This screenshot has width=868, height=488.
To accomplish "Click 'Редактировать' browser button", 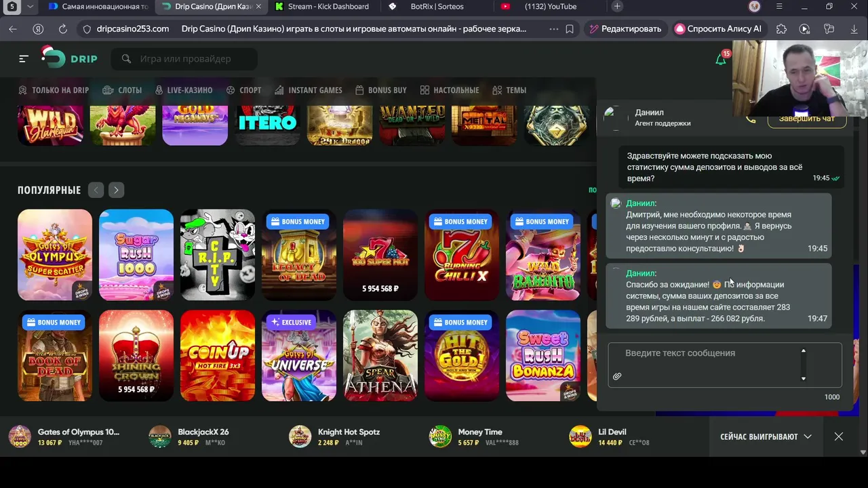I will click(625, 29).
